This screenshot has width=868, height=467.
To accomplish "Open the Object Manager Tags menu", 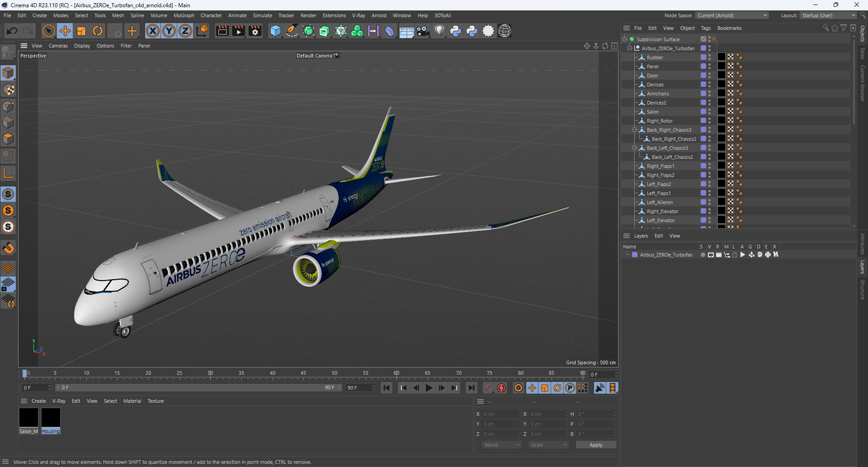I will (706, 28).
